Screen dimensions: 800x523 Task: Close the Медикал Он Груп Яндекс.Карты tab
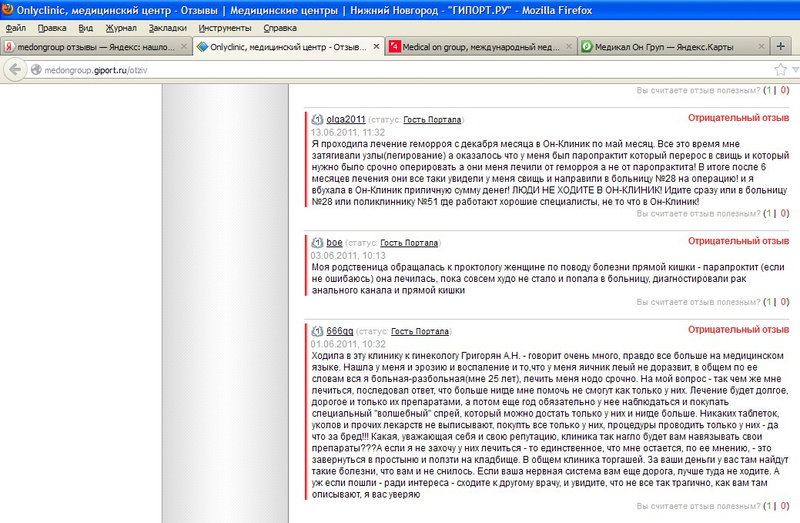point(761,46)
